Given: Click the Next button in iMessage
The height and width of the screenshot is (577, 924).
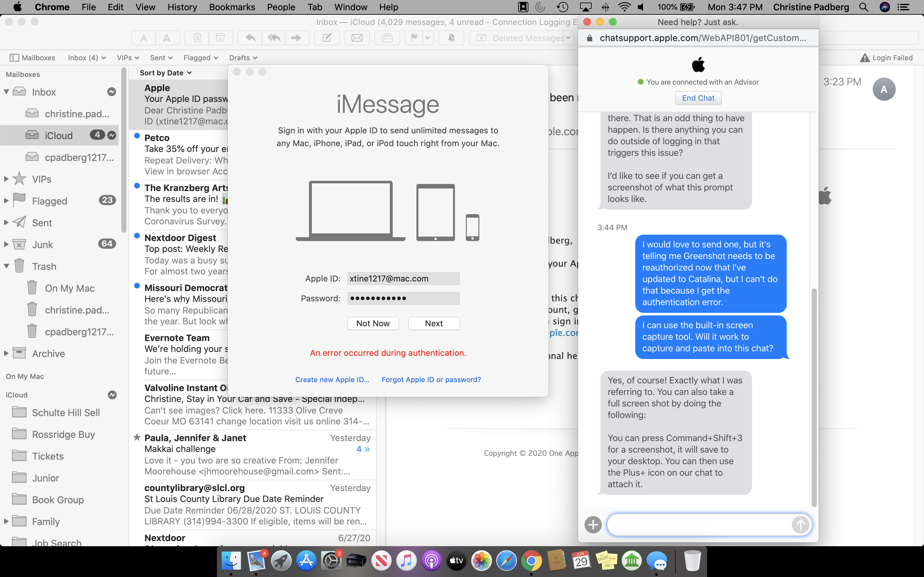Looking at the screenshot, I should [434, 324].
